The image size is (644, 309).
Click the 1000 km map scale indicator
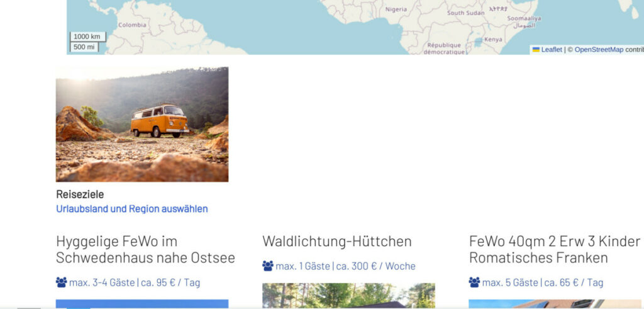pos(88,37)
